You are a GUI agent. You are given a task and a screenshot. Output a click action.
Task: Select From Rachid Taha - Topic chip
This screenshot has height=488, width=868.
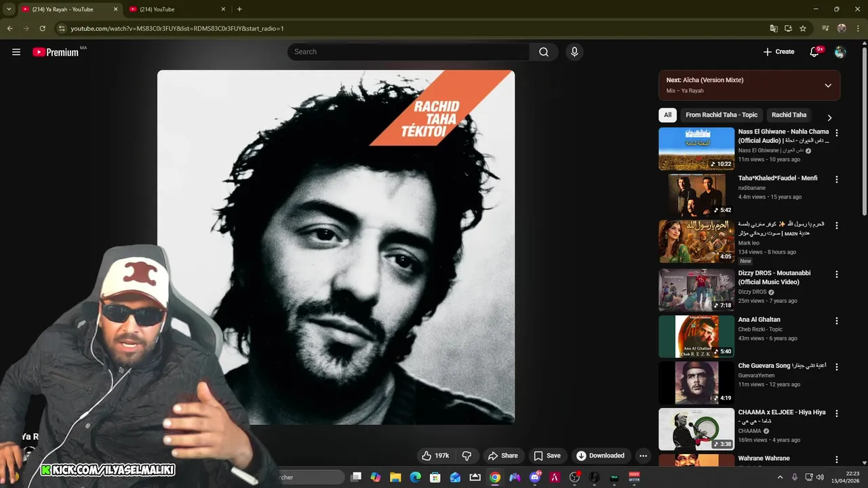point(722,115)
